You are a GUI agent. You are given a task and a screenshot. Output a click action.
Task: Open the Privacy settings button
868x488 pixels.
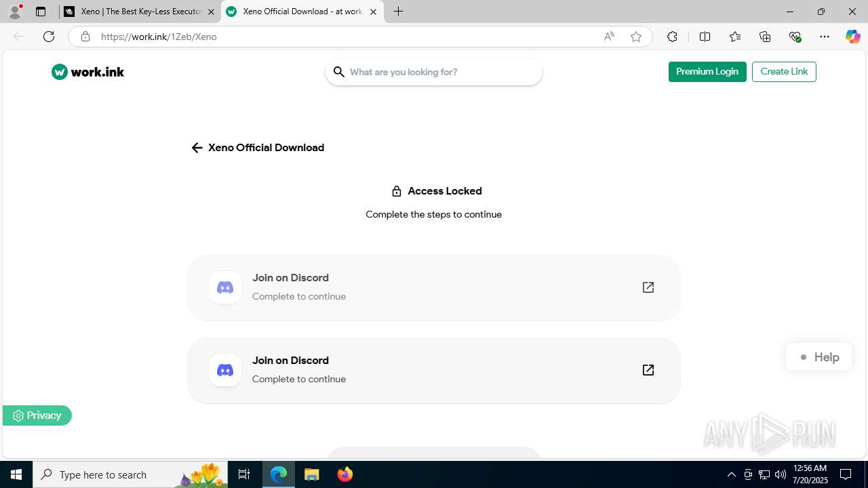37,415
